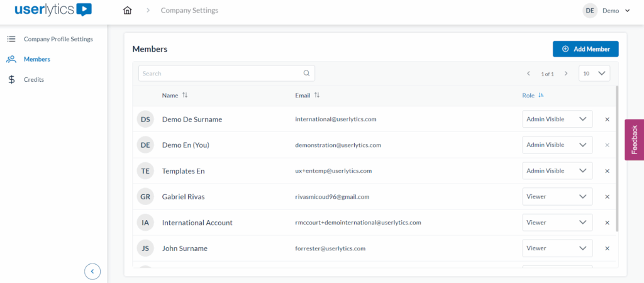
Task: Click the member Search field
Action: point(220,74)
